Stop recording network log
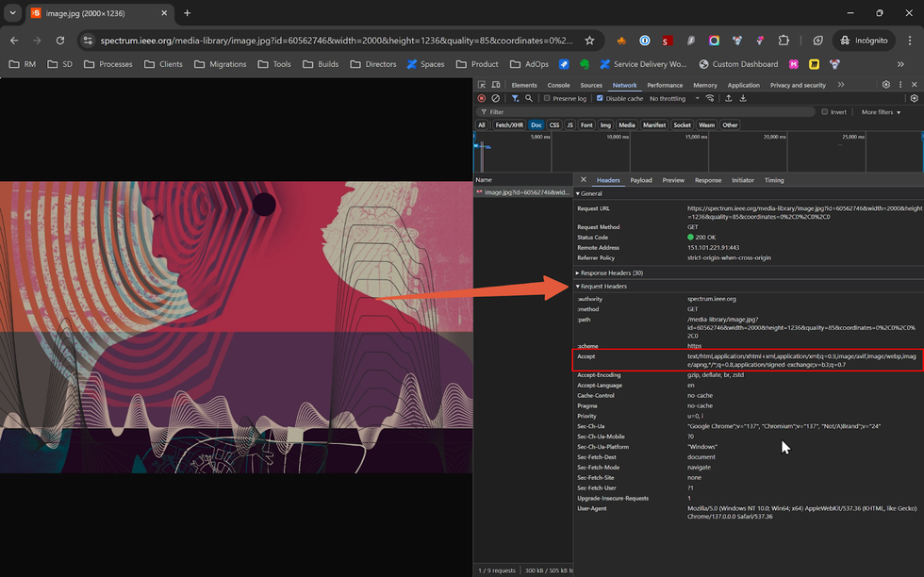The width and height of the screenshot is (924, 577). 480,98
